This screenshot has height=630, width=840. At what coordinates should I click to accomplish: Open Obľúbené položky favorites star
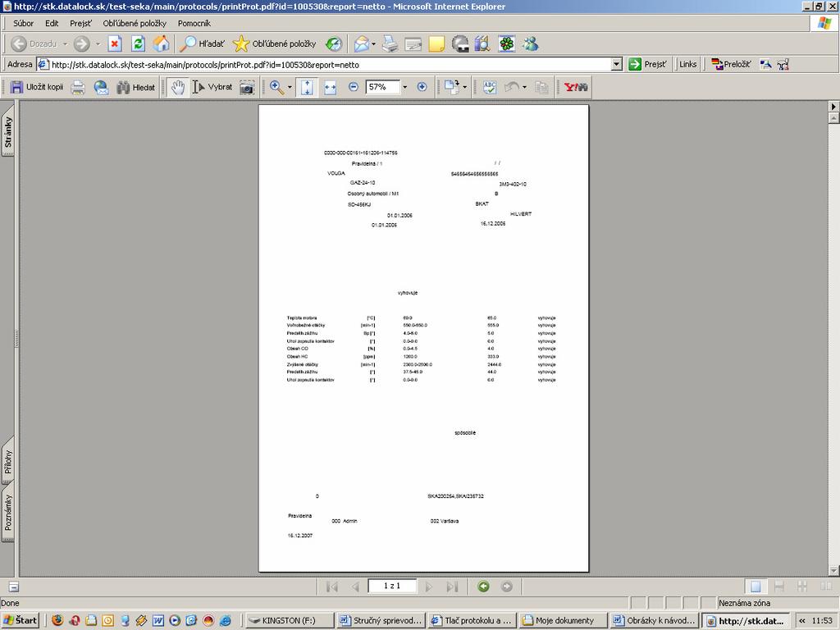point(275,43)
